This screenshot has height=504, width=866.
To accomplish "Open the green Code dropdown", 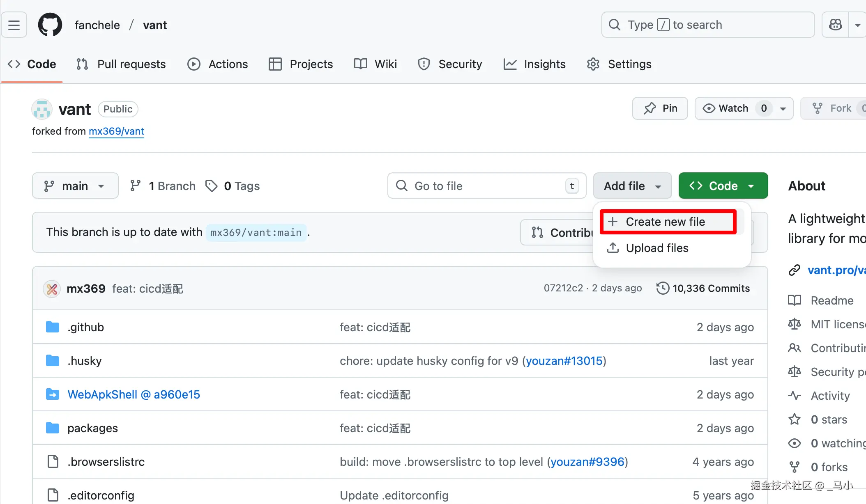I will 723,186.
